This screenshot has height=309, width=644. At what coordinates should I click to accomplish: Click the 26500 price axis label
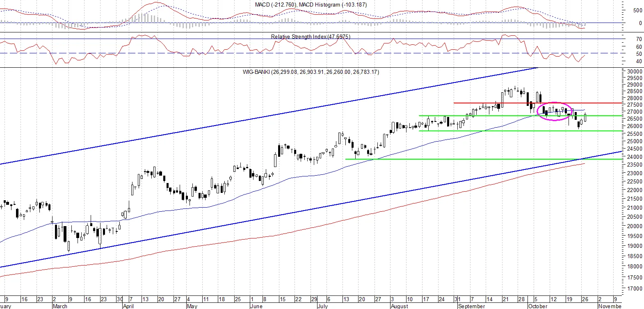pyautogui.click(x=635, y=119)
